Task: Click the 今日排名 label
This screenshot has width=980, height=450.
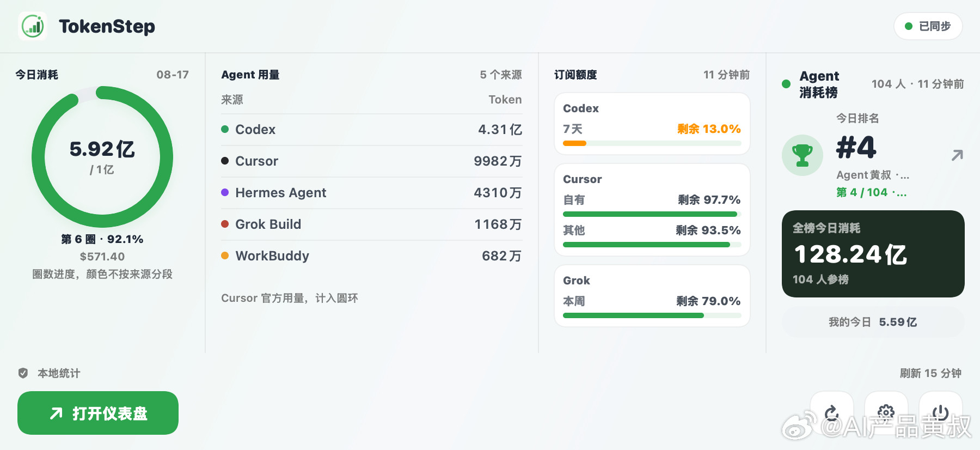Action: tap(857, 118)
